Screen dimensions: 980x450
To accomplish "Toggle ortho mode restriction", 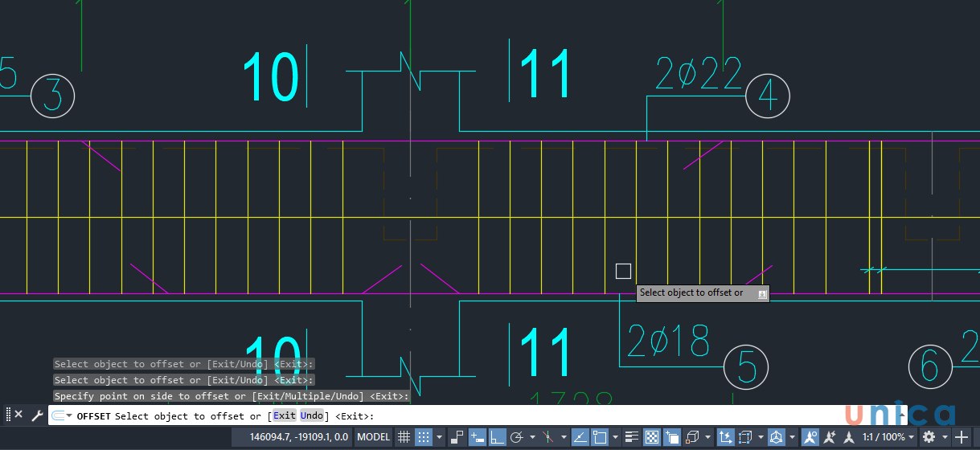I will (498, 437).
